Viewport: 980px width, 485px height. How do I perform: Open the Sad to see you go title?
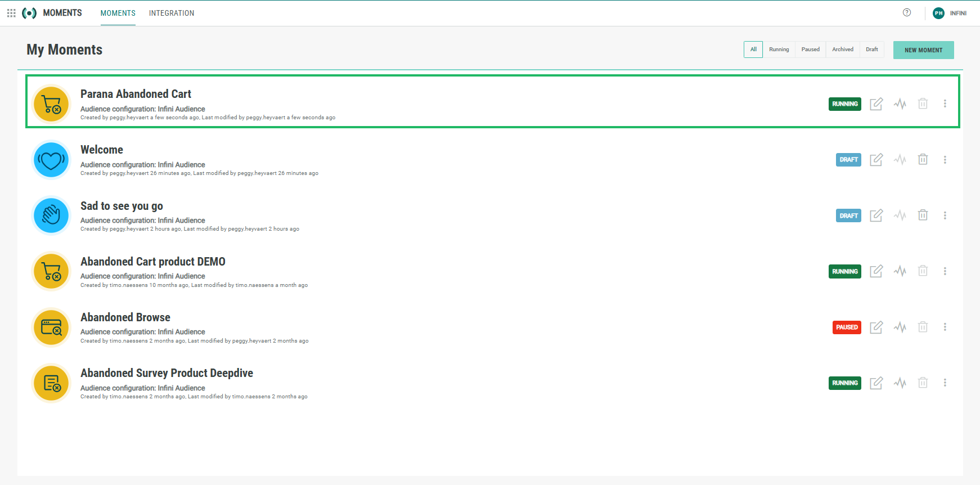point(122,206)
